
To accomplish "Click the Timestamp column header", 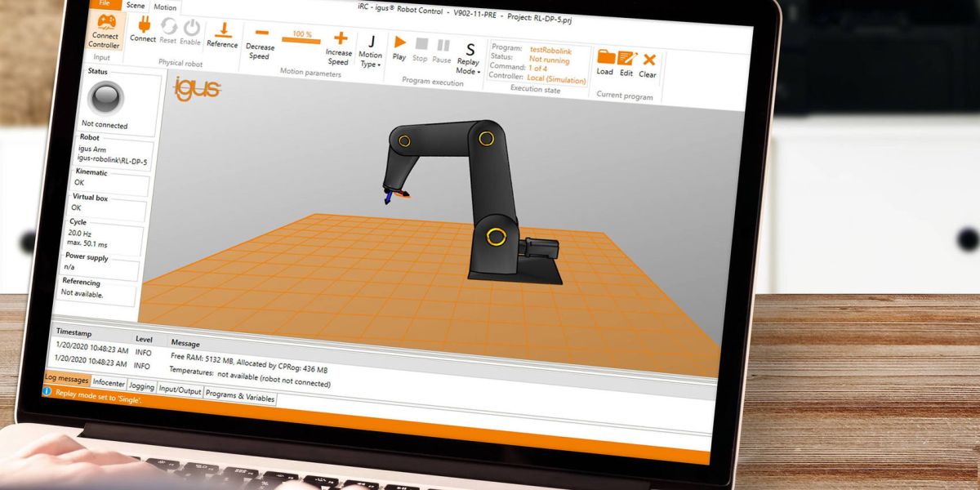I will [x=73, y=333].
